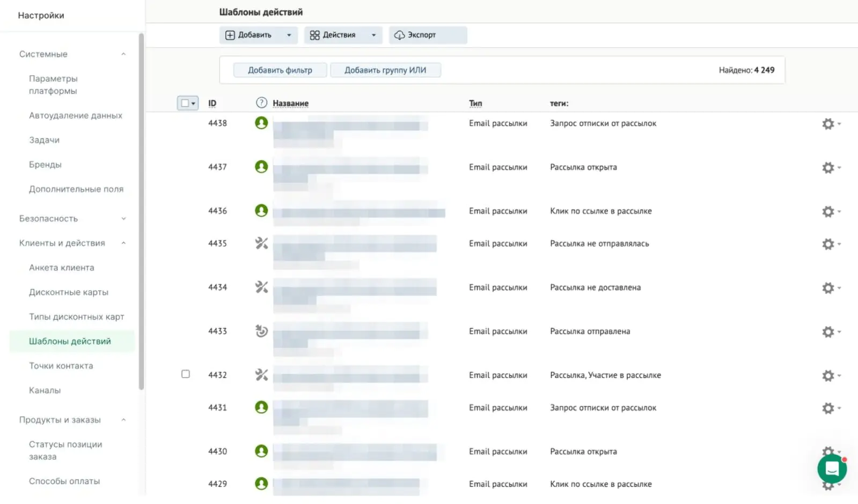Go to Автоудаление данных

[x=76, y=115]
